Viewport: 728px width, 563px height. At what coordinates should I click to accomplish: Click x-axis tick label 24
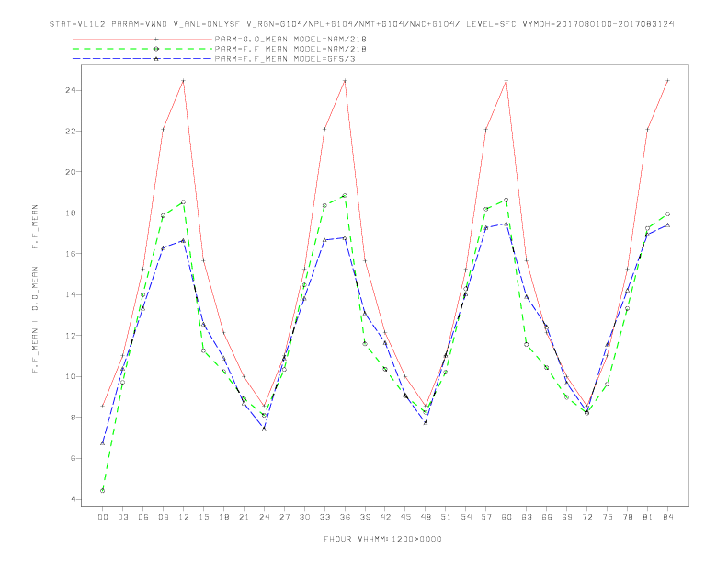click(x=264, y=517)
